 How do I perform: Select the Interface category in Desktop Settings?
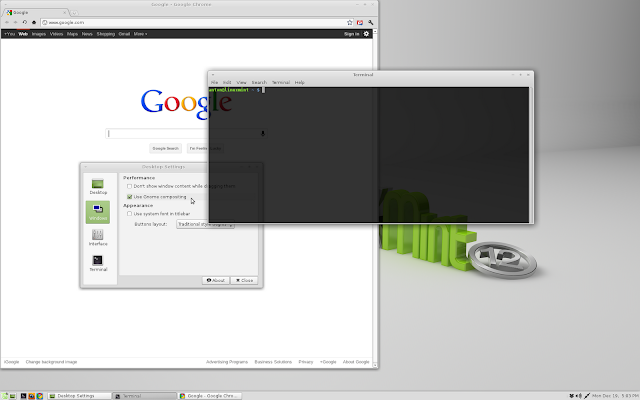point(98,238)
